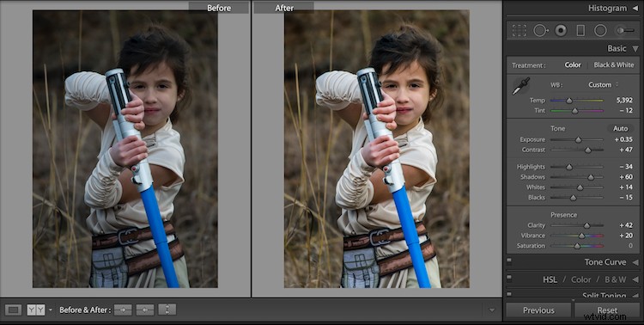Image resolution: width=644 pixels, height=325 pixels.
Task: Choose Color treatment
Action: click(x=573, y=65)
